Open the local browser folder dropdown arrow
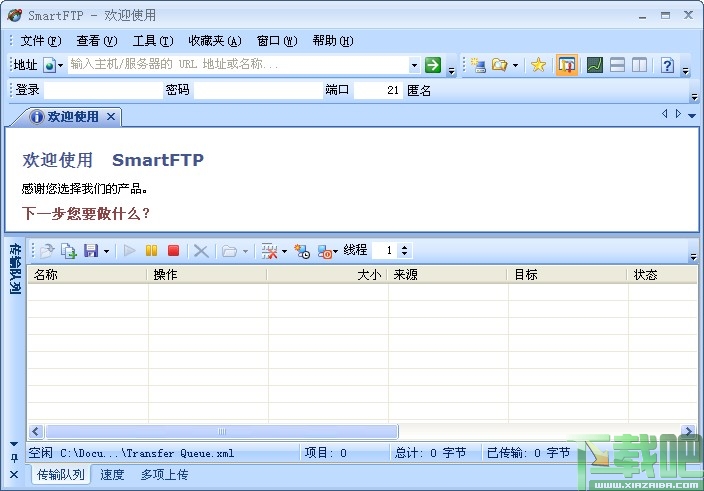This screenshot has height=491, width=704. 515,66
